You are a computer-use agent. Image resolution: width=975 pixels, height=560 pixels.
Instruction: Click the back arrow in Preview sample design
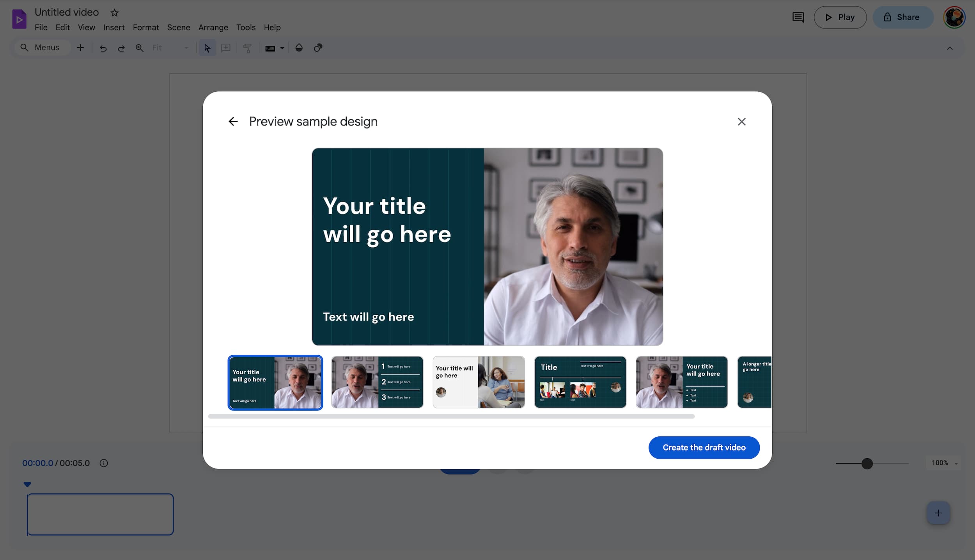(x=233, y=121)
